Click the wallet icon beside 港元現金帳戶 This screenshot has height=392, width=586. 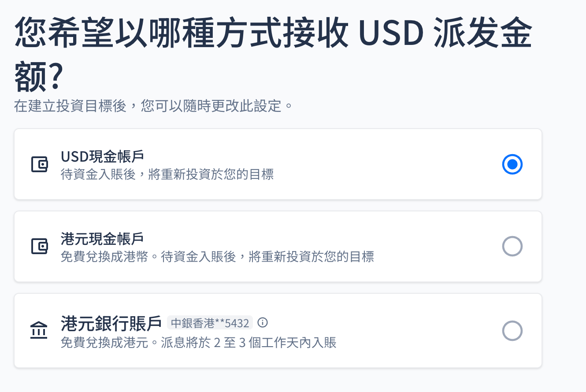click(x=39, y=246)
